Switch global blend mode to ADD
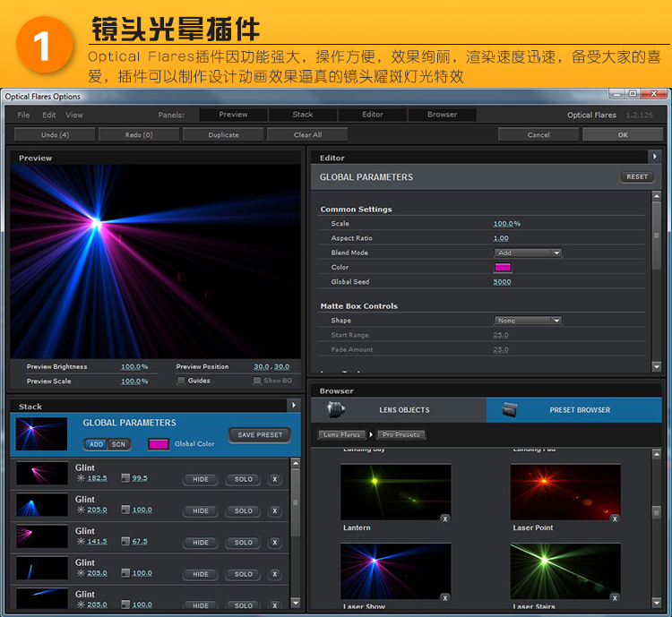Screen dimensions: 672x617 (96, 444)
